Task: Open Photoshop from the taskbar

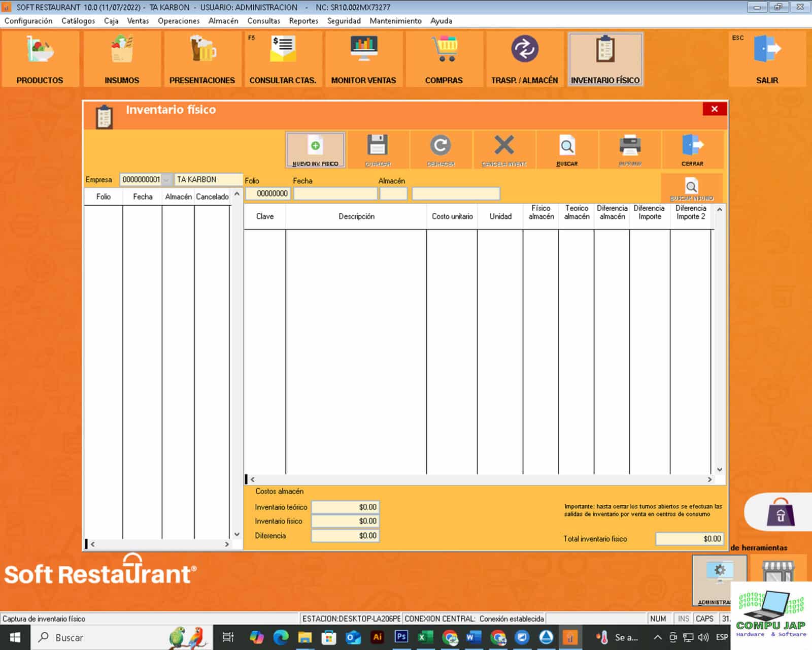Action: tap(401, 637)
